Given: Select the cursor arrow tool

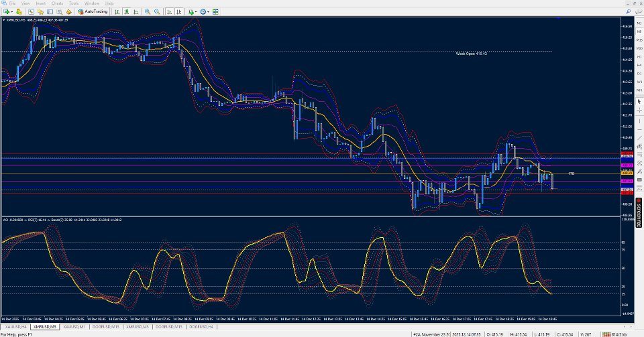Looking at the screenshot, I should click(x=639, y=101).
